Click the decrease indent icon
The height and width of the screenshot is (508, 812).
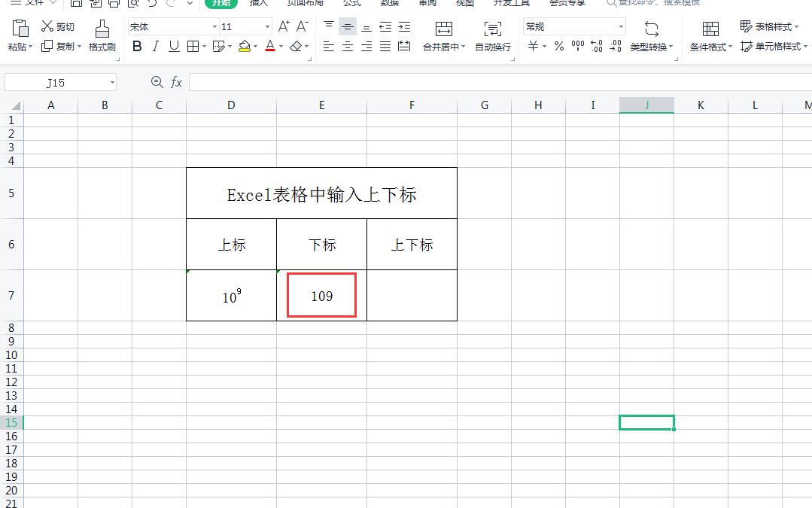point(385,26)
